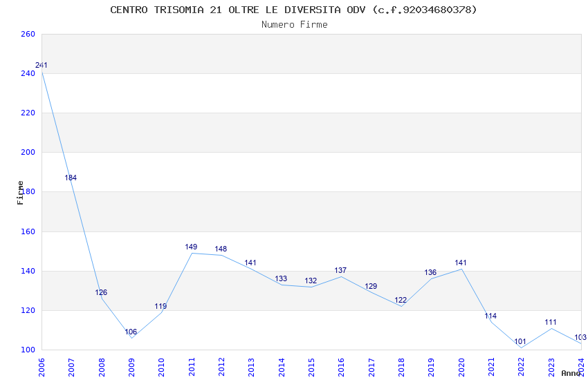Click the Anno x-axis title
The height and width of the screenshot is (380, 588).
point(571,373)
